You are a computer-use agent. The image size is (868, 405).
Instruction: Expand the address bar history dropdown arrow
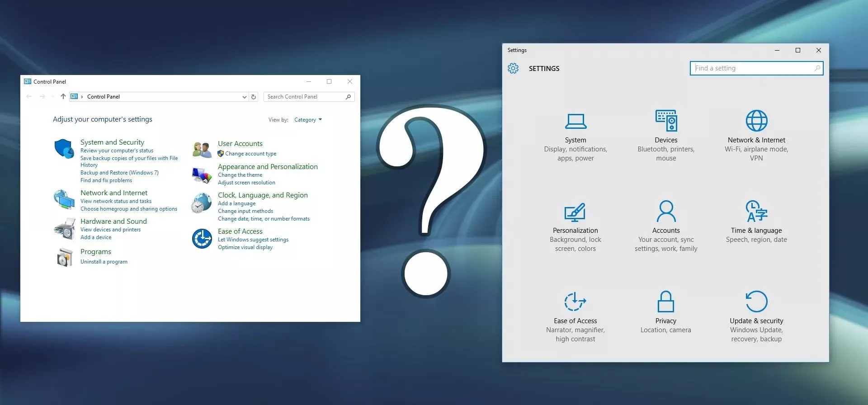tap(244, 97)
